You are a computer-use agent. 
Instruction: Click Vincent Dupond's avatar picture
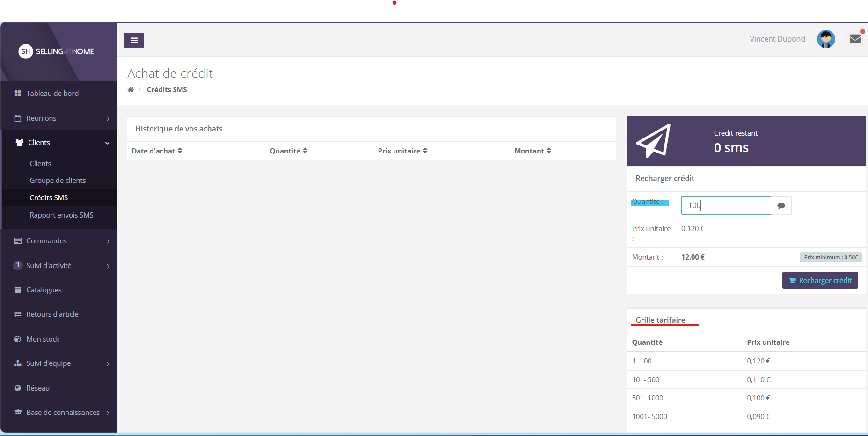click(826, 39)
